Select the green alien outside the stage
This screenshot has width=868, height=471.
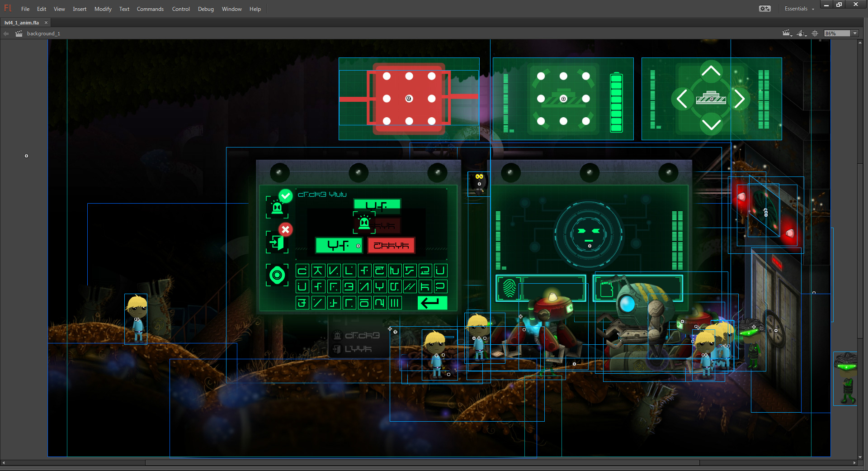(846, 378)
